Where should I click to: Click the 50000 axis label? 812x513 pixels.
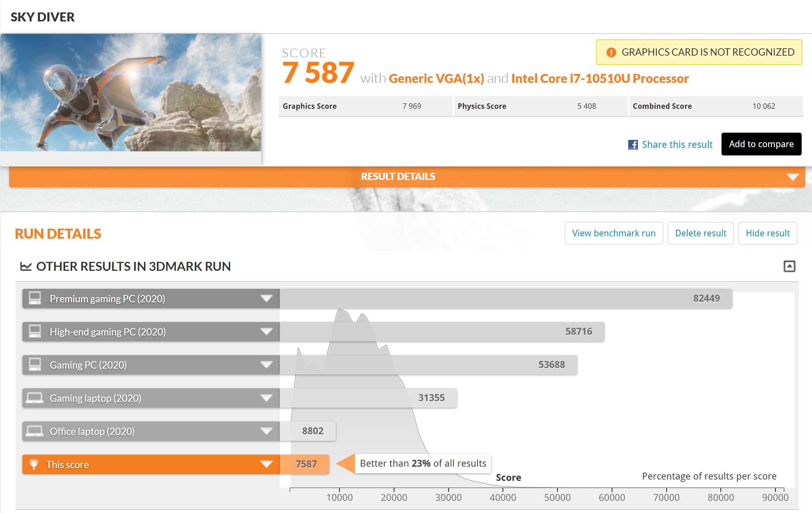point(557,497)
